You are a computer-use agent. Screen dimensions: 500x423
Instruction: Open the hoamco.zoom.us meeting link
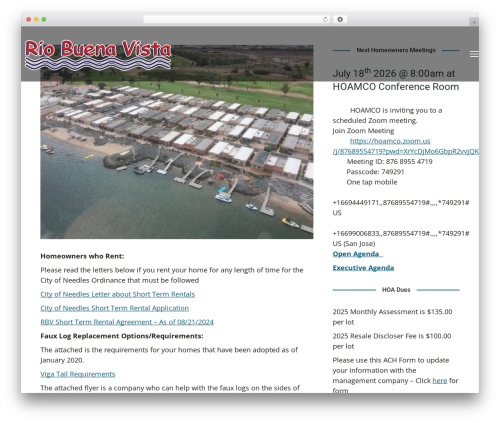pos(406,146)
